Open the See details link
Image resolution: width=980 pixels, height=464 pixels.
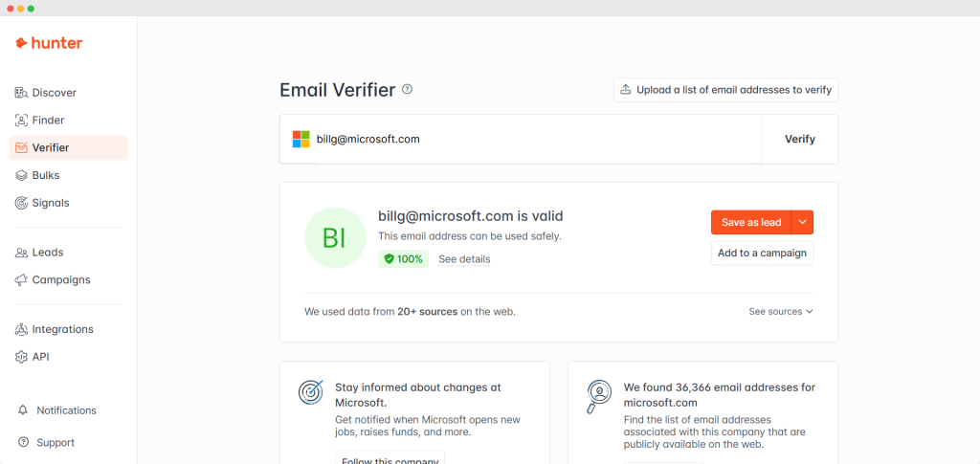pyautogui.click(x=464, y=259)
